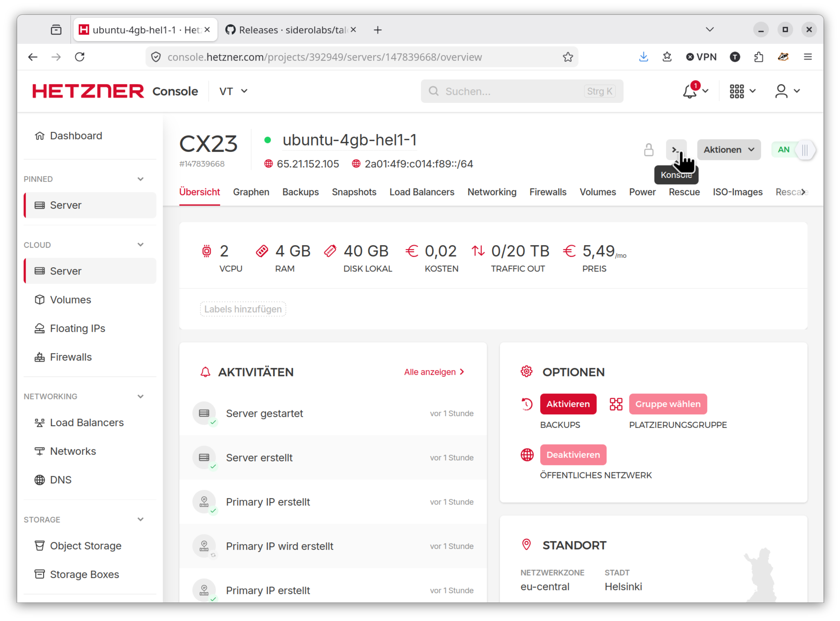Image resolution: width=840 pixels, height=621 pixels.
Task: Focus the Suchen search field
Action: [522, 91]
